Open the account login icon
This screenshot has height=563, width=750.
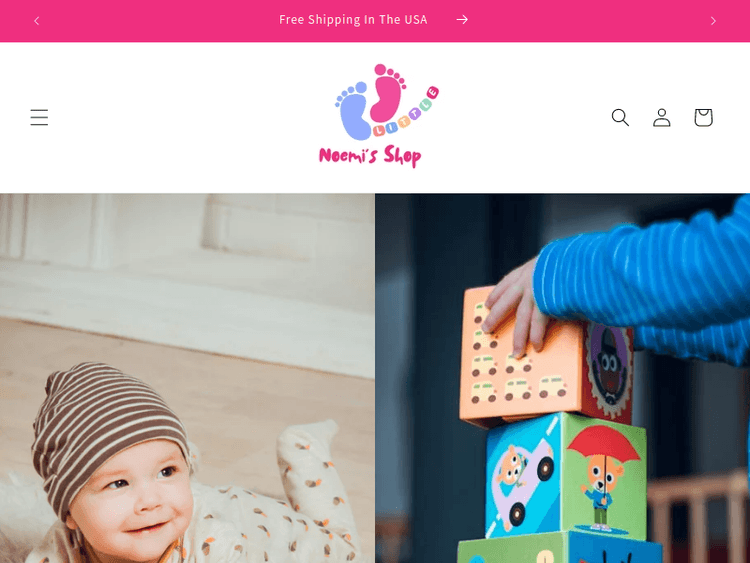pos(662,117)
